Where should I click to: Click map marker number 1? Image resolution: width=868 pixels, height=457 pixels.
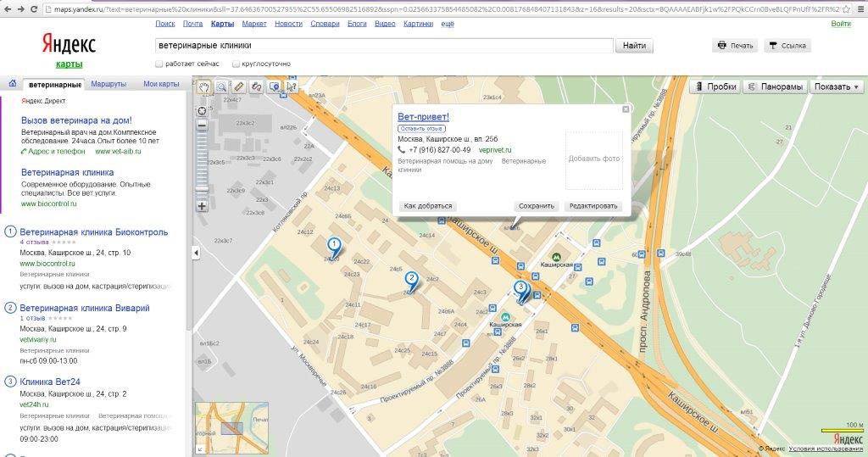point(334,248)
